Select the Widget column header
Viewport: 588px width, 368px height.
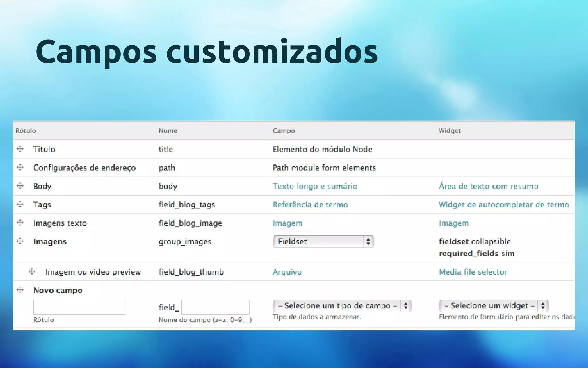tap(450, 131)
